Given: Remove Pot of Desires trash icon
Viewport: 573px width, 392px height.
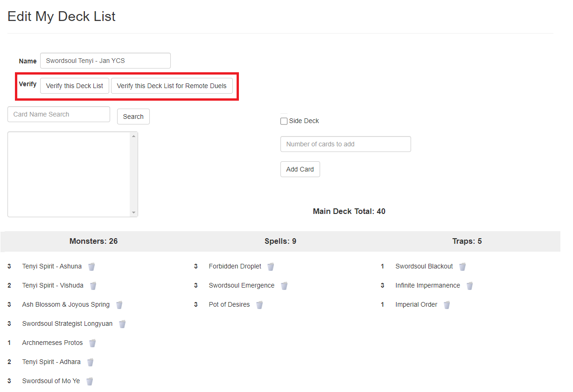Looking at the screenshot, I should 259,305.
